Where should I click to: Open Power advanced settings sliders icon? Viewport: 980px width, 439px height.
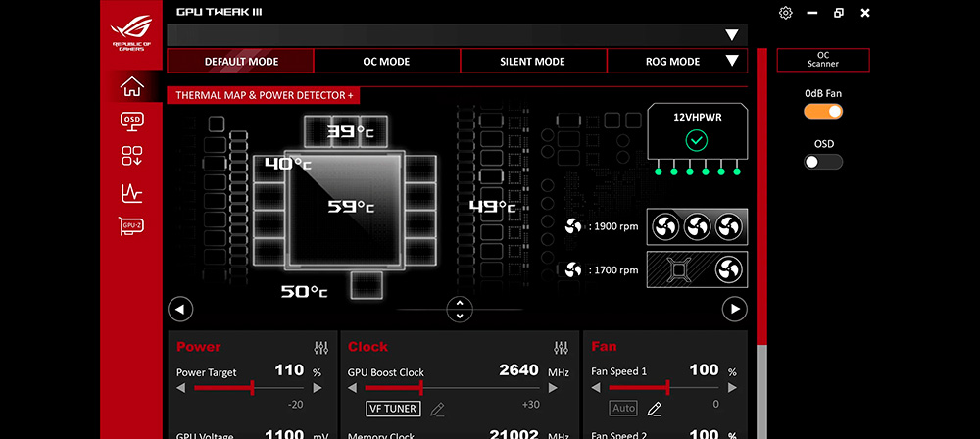click(x=320, y=348)
